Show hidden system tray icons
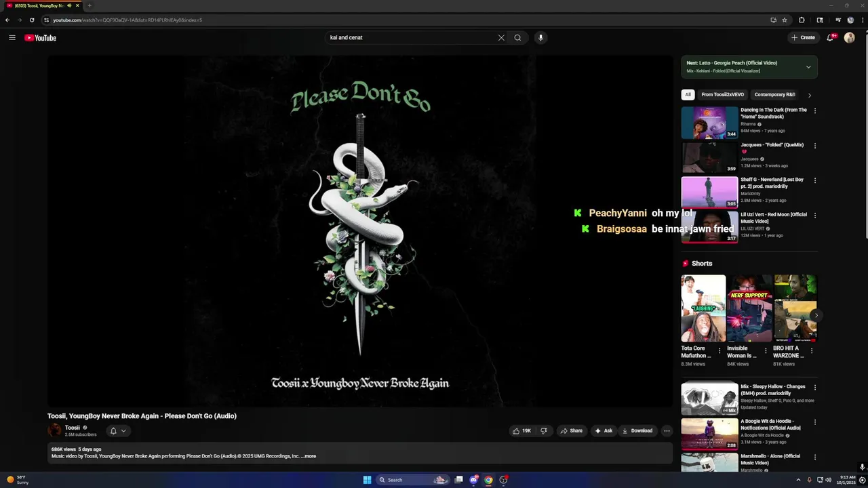The image size is (868, 488). (798, 480)
